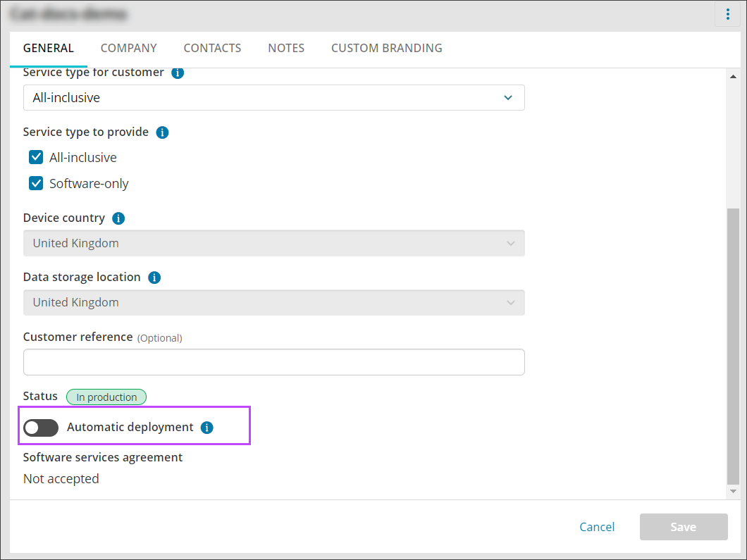The height and width of the screenshot is (560, 747).
Task: Click the Automatic deployment info icon
Action: [x=206, y=428]
